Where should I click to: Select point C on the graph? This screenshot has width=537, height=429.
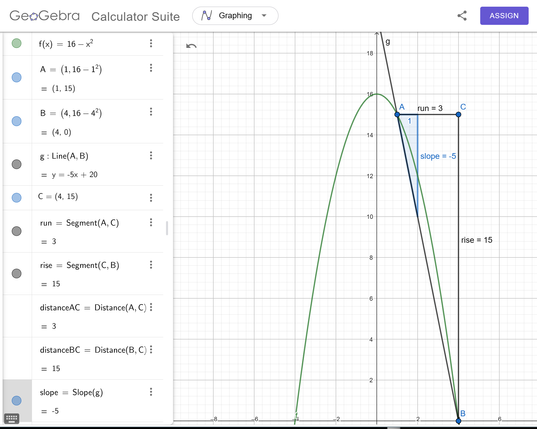[459, 114]
